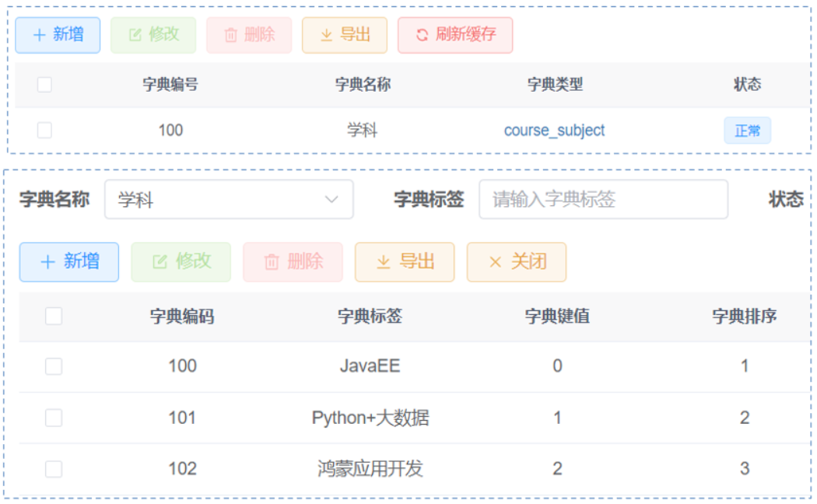Click the 修改 button in the dictionary data toolbar
Image resolution: width=817 pixels, height=504 pixels.
(181, 262)
